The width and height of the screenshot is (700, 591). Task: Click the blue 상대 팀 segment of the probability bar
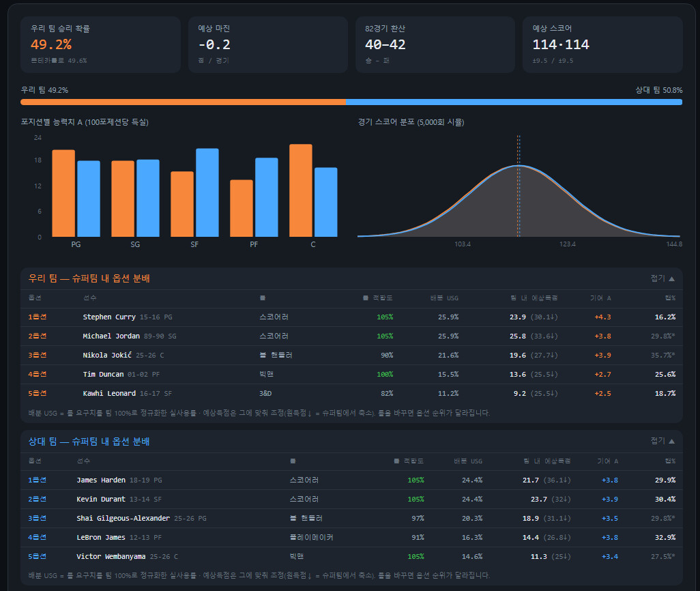point(514,102)
